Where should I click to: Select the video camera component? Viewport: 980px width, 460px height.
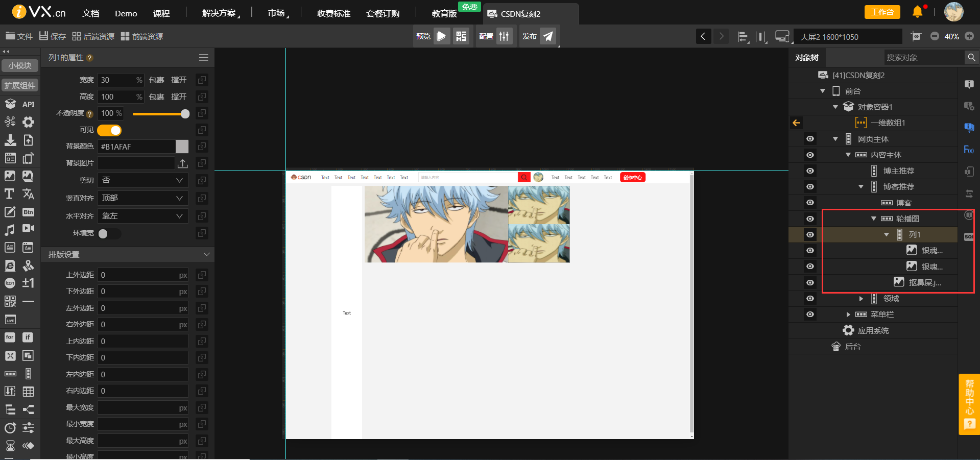(28, 228)
